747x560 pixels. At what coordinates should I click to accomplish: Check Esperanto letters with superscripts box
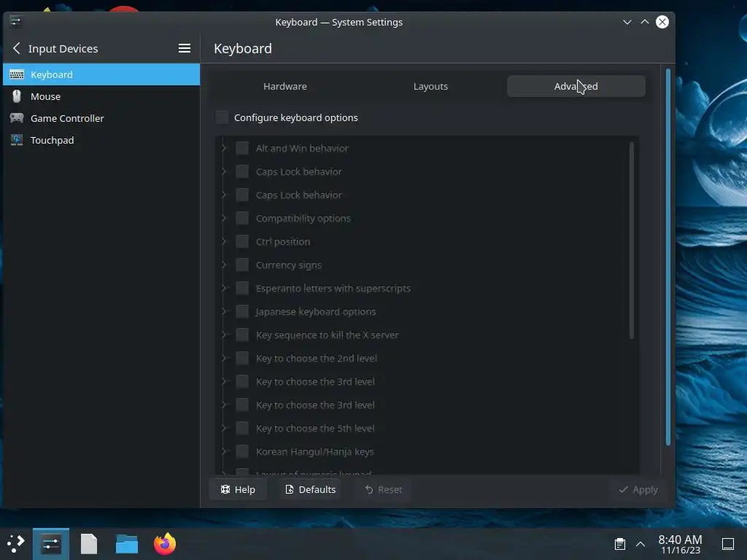[242, 288]
